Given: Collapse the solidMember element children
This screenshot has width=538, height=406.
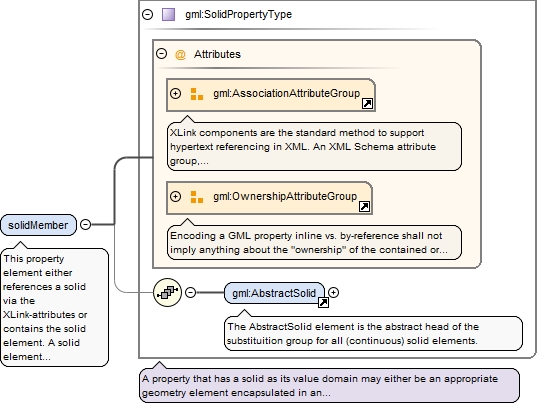Looking at the screenshot, I should (x=85, y=224).
